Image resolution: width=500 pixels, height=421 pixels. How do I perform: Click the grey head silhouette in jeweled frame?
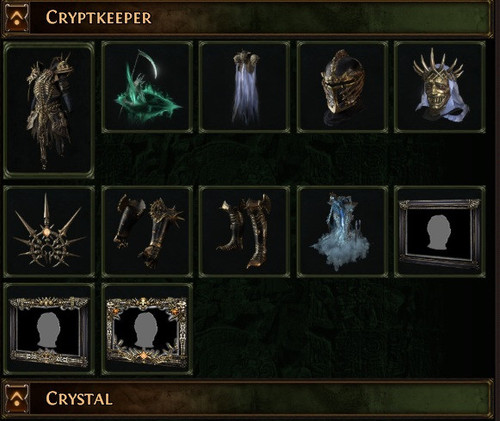tap(145, 330)
